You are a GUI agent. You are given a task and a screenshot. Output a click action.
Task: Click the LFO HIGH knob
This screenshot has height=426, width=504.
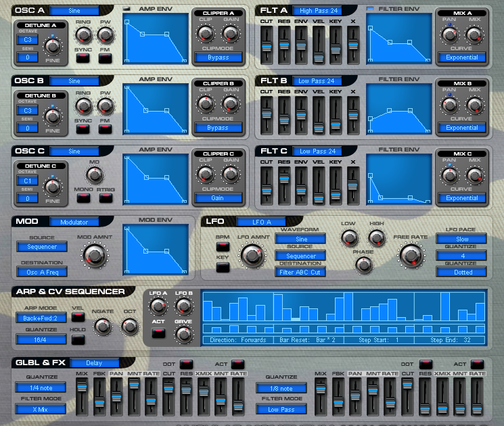[376, 238]
